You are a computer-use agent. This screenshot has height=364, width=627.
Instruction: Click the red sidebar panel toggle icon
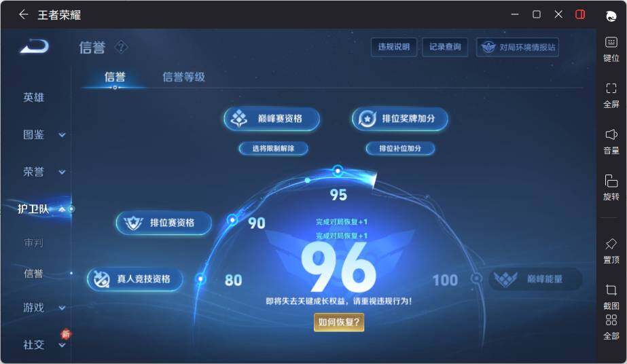click(x=580, y=15)
